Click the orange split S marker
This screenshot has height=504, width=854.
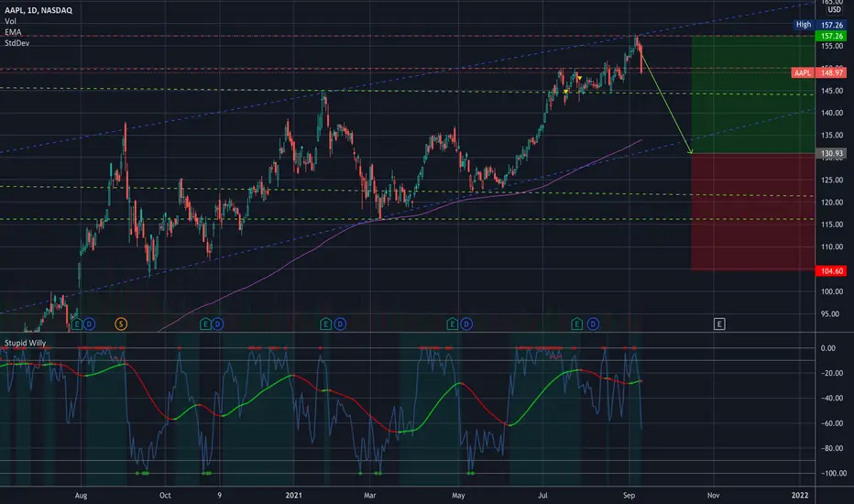click(121, 324)
